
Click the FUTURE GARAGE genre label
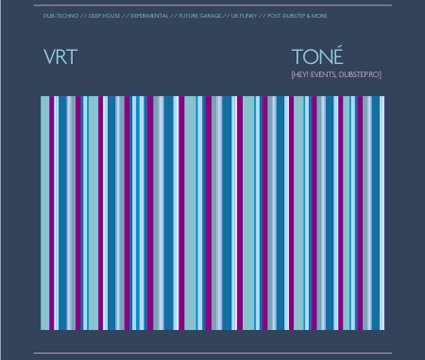pos(200,16)
